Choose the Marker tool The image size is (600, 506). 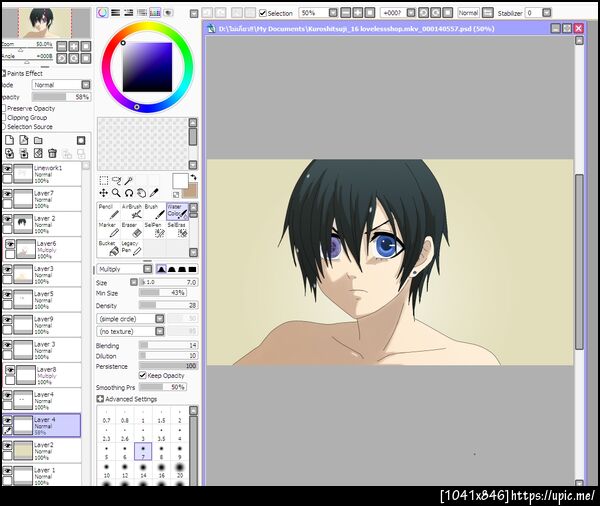(x=109, y=230)
